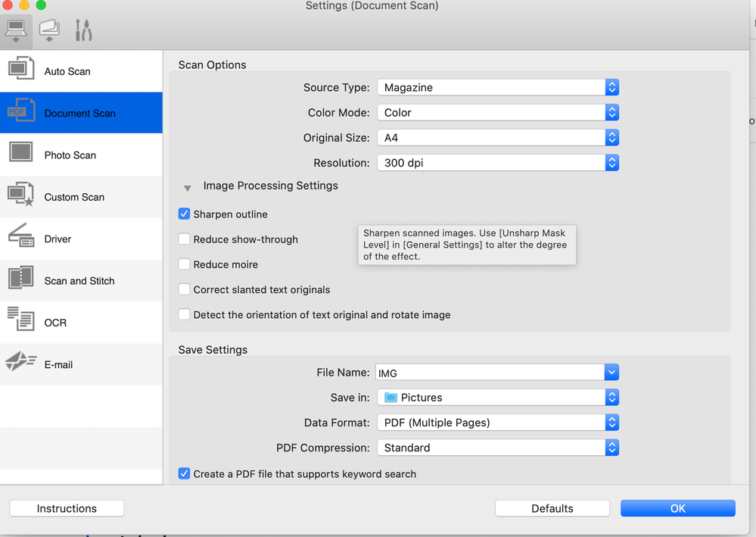
Task: Toggle Create a PDF file keyword search
Action: (x=184, y=473)
